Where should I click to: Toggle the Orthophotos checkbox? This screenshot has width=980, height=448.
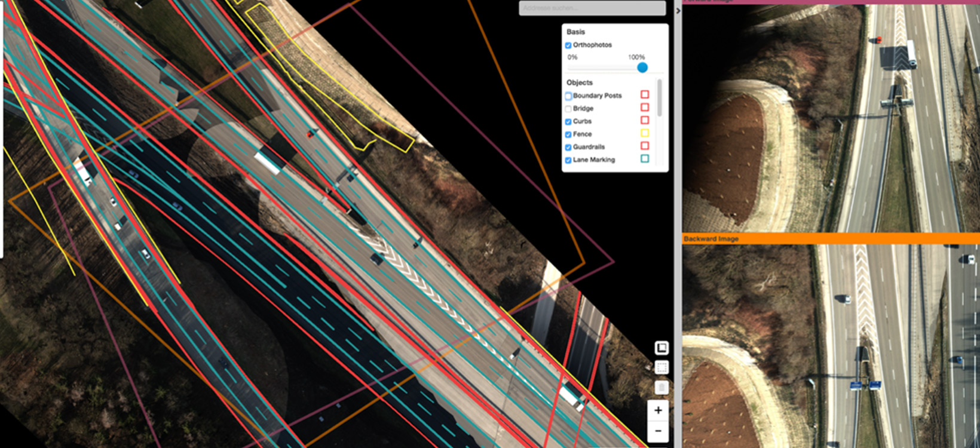568,45
